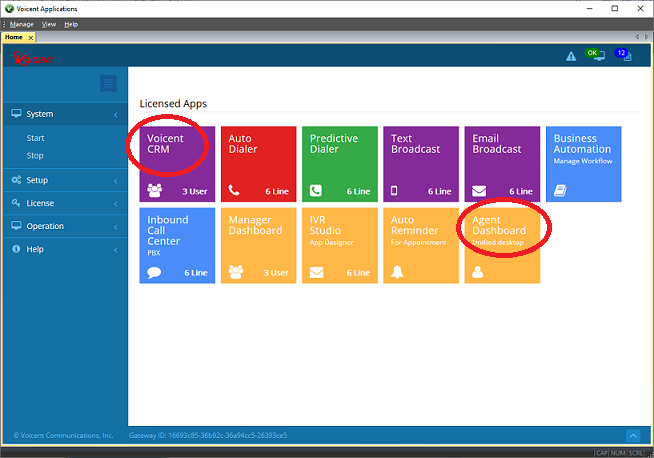Select the Help sidebar item

coord(65,249)
